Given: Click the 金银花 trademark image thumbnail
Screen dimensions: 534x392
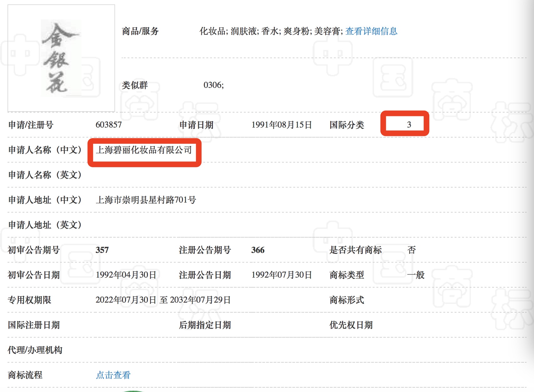Looking at the screenshot, I should click(61, 58).
